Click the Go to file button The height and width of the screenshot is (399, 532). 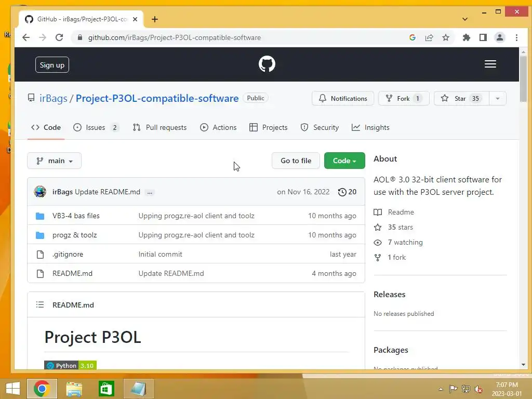click(x=296, y=161)
